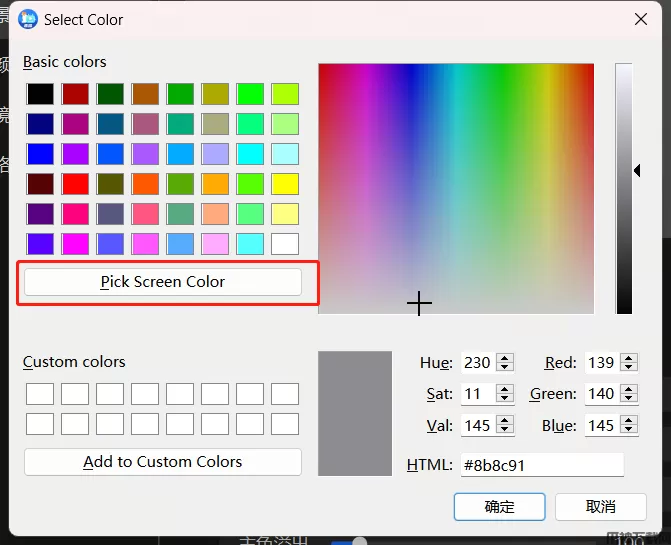The width and height of the screenshot is (671, 545).
Task: Decrease the Blue value with down arrow
Action: click(x=629, y=430)
